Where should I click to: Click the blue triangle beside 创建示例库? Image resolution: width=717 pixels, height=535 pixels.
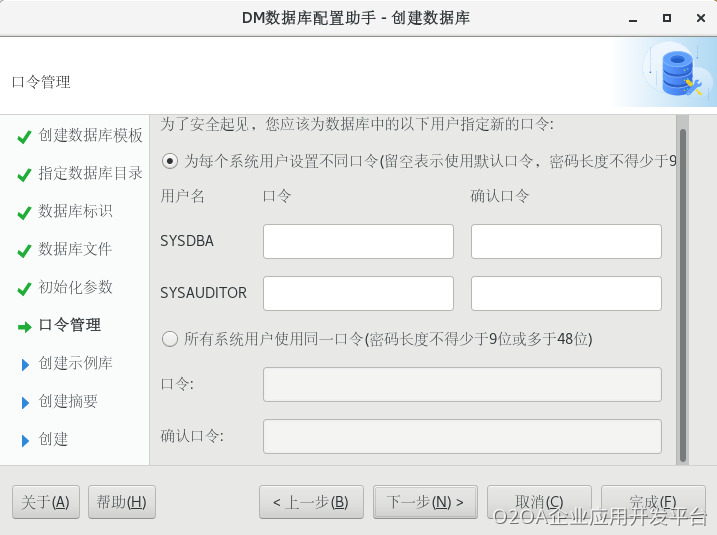click(x=25, y=364)
